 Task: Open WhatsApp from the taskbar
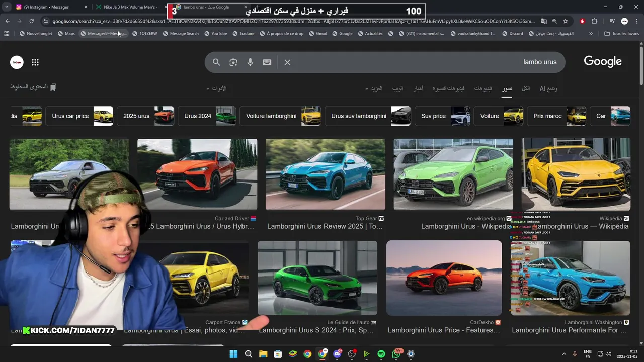(x=396, y=354)
